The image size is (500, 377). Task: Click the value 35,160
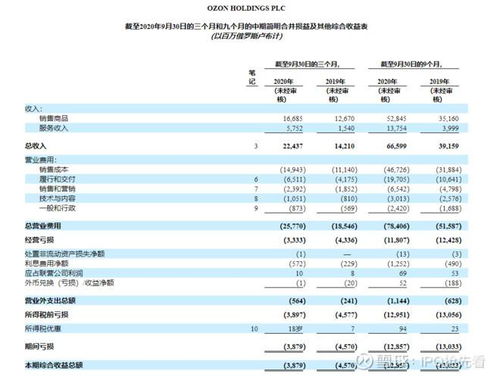tap(449, 119)
